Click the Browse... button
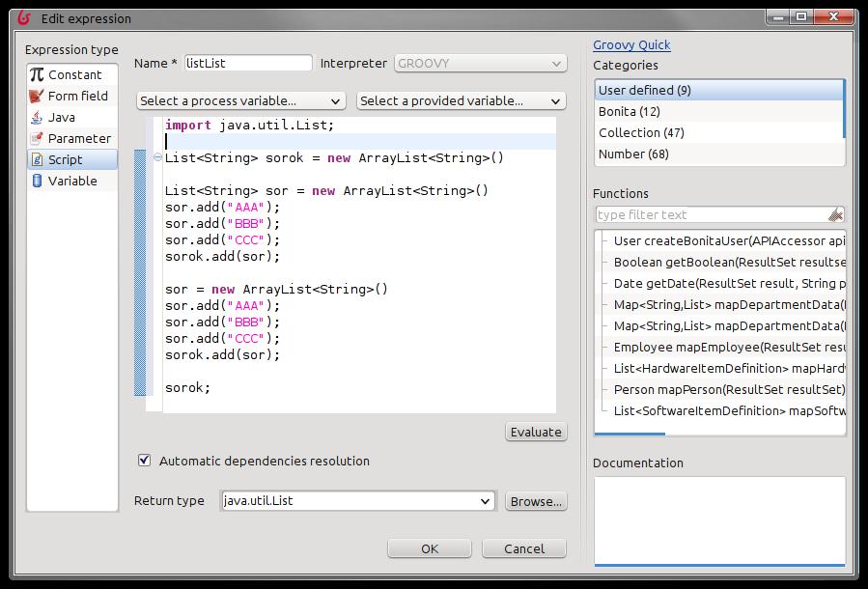This screenshot has height=589, width=868. click(536, 501)
